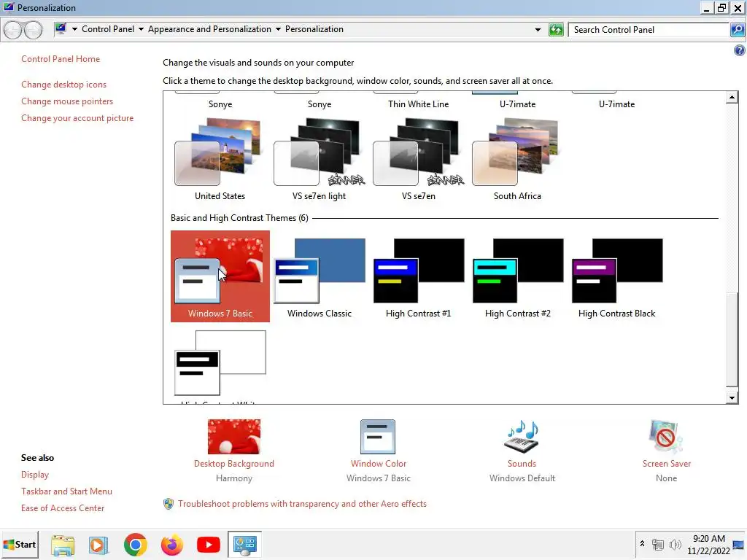Click the Window Color text link
The width and height of the screenshot is (747, 560).
379,464
